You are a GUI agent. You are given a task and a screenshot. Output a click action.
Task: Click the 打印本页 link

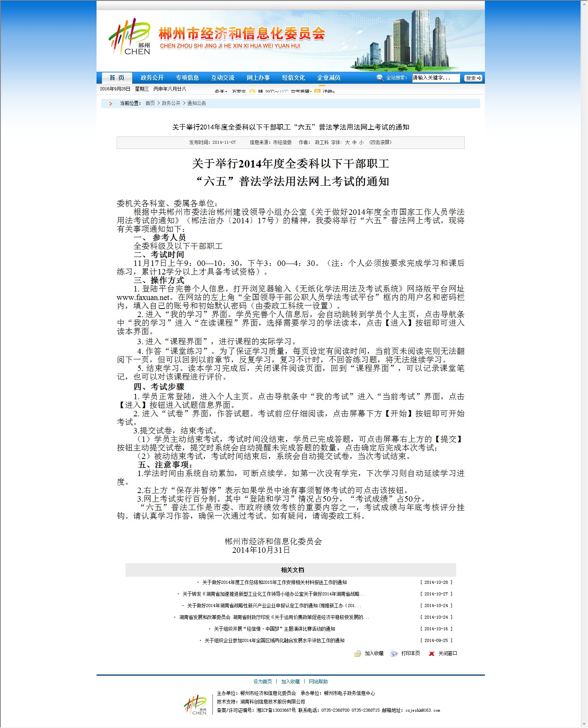[x=411, y=654]
